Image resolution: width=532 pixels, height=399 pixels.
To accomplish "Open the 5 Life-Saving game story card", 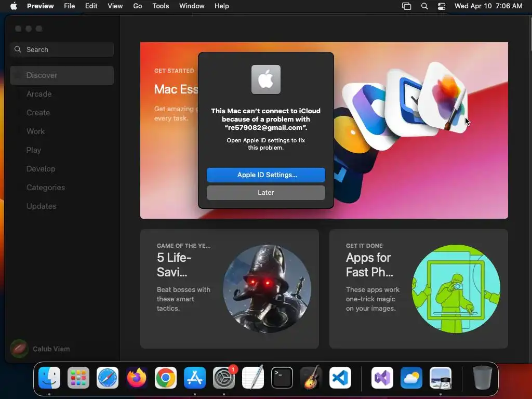I will (x=229, y=289).
